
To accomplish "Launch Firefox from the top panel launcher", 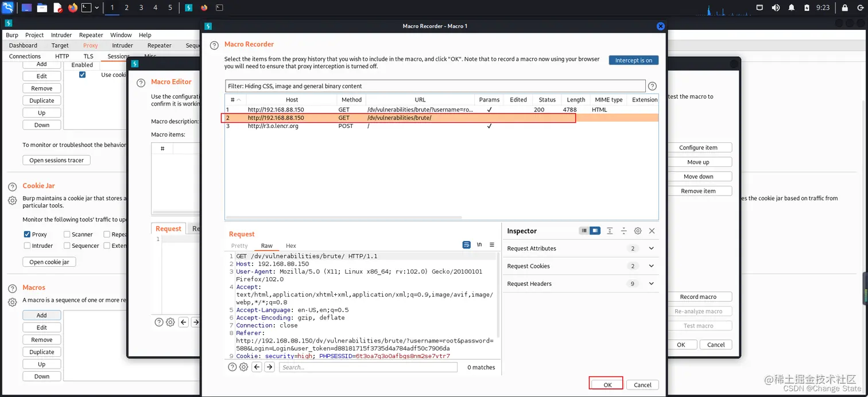I will 72,8.
